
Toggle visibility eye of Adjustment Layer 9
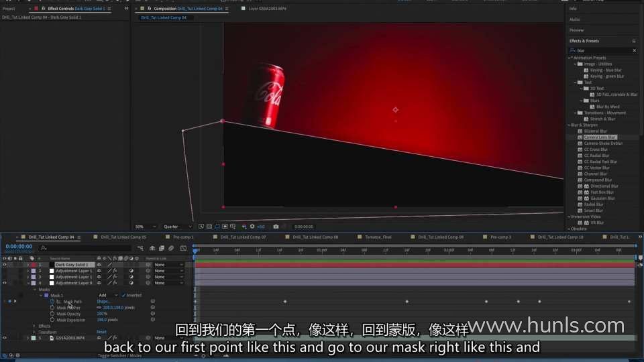point(5,283)
